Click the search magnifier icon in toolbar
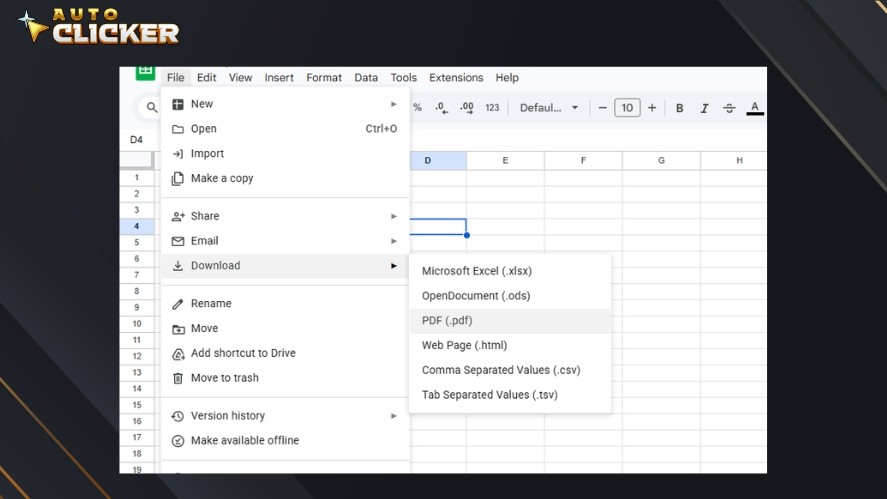887x499 pixels. pos(152,107)
